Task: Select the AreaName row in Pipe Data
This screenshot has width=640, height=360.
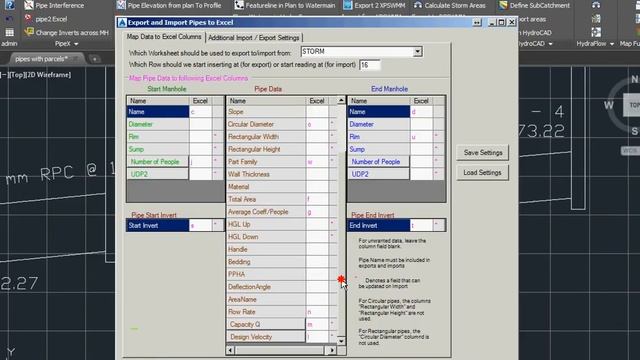Action: (266, 300)
